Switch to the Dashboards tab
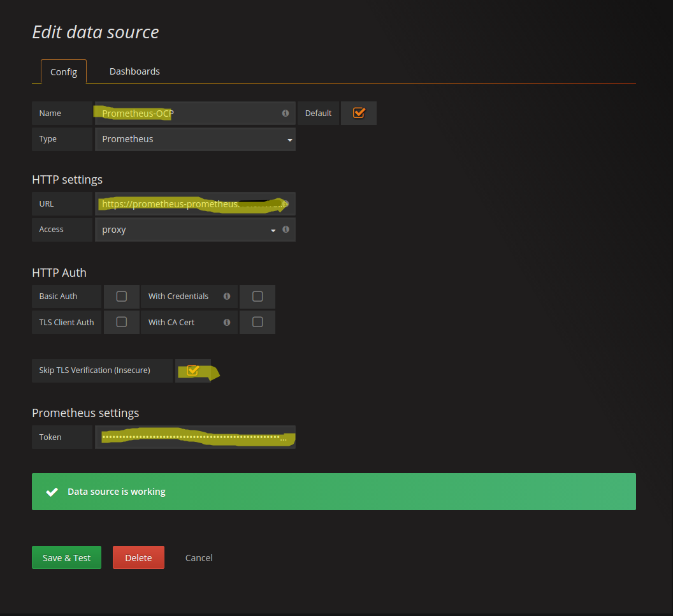This screenshot has height=616, width=673. [x=134, y=71]
